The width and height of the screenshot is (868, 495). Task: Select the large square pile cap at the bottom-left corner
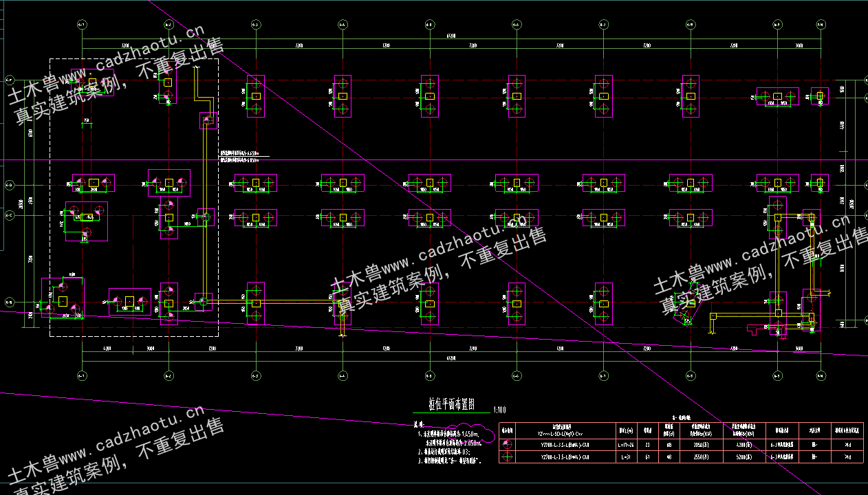pos(63,298)
